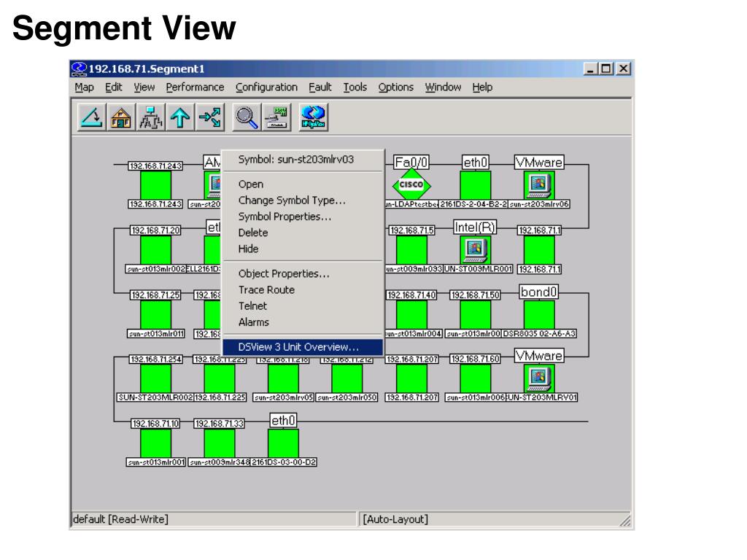
Task: Open the Options menu
Action: (x=395, y=87)
